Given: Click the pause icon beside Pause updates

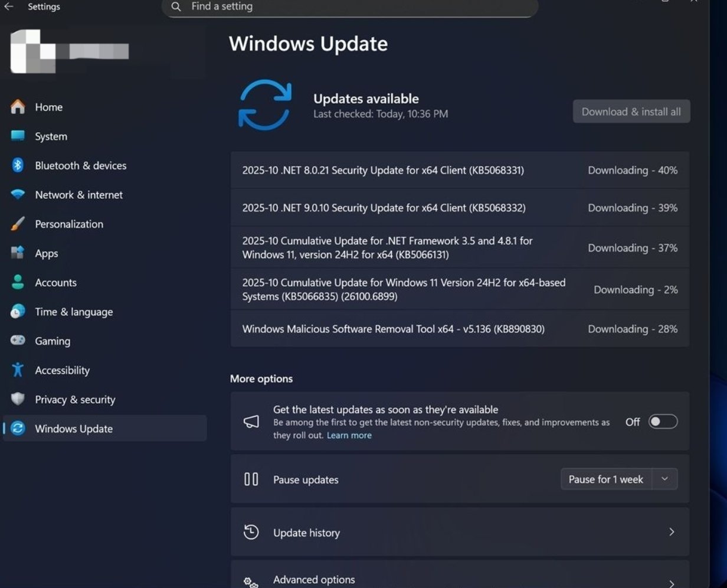Looking at the screenshot, I should pos(251,479).
